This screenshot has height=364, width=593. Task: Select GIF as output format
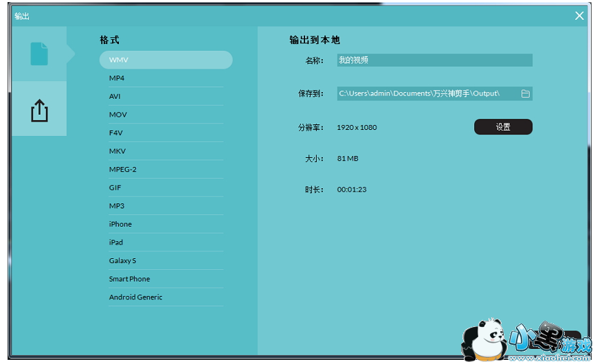point(166,187)
